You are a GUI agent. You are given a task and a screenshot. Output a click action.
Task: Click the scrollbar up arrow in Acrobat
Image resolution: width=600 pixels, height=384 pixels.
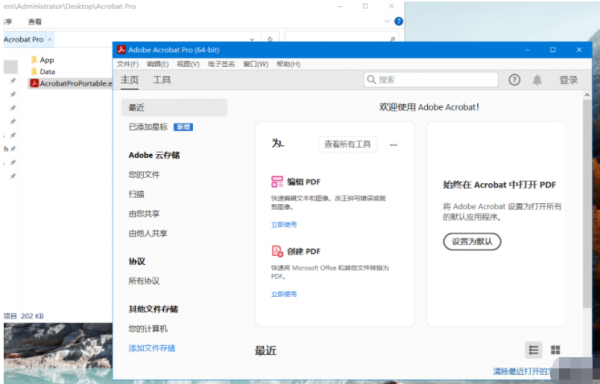click(x=587, y=95)
